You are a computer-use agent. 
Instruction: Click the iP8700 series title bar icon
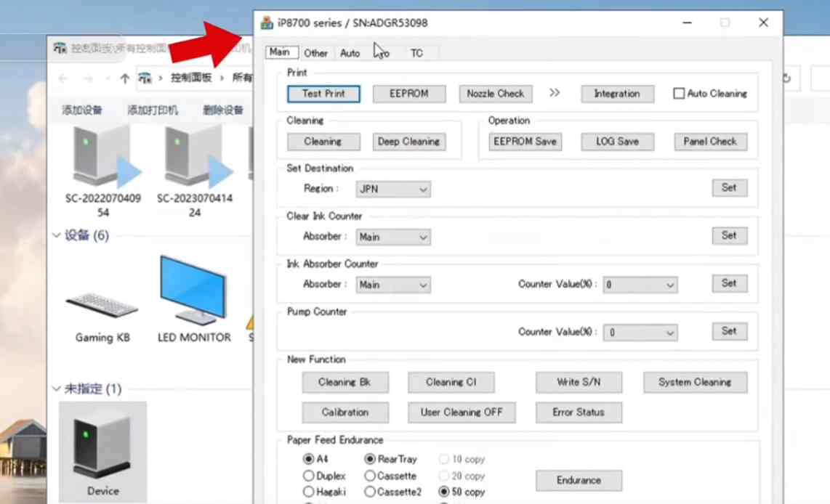267,23
